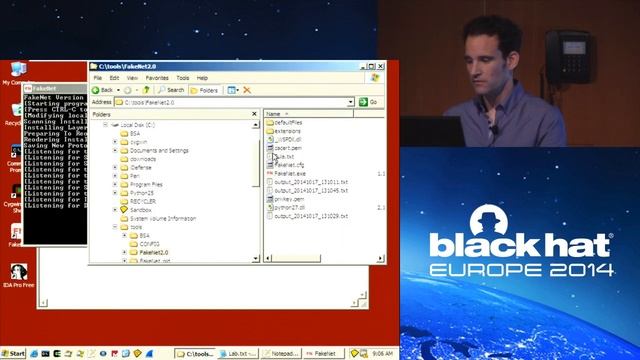Click file list horizontal scroll-right arrow
640x360 pixels.
pos(380,258)
